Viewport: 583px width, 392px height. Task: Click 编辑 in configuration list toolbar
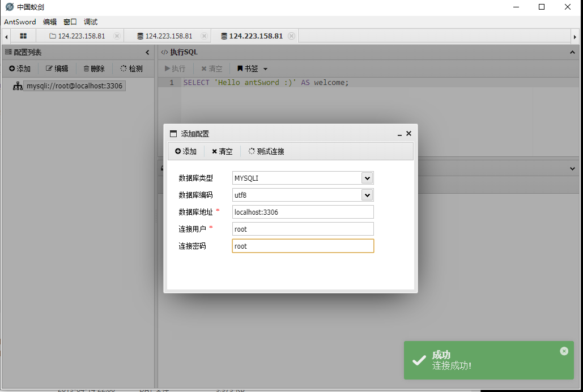coord(57,69)
